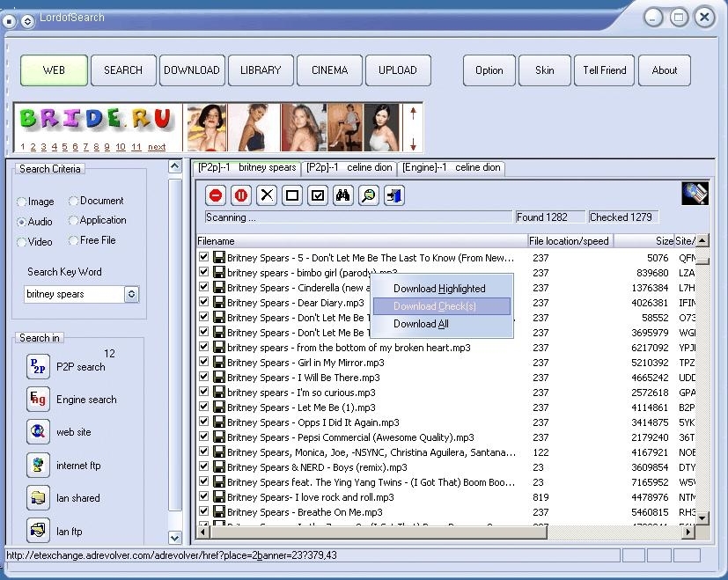Open the UPLOAD section
728x580 pixels.
pyautogui.click(x=398, y=70)
